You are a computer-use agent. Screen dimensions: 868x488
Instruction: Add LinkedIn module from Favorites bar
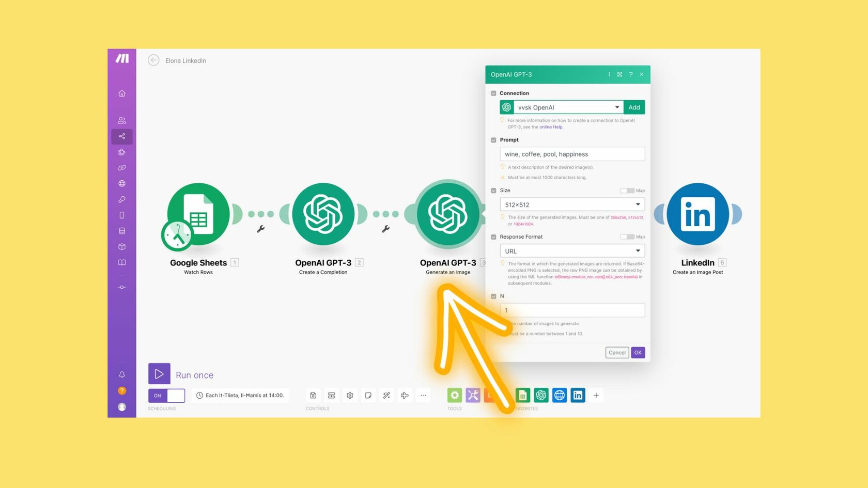578,396
